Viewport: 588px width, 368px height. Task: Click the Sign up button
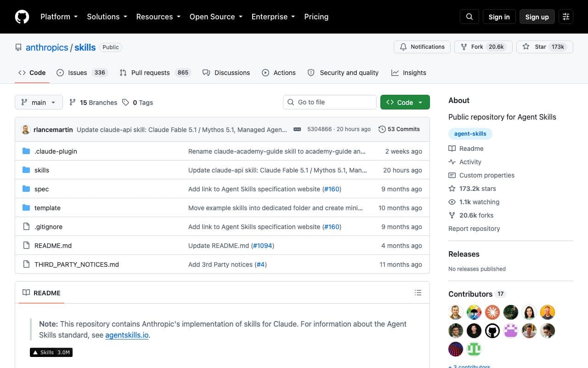click(537, 17)
